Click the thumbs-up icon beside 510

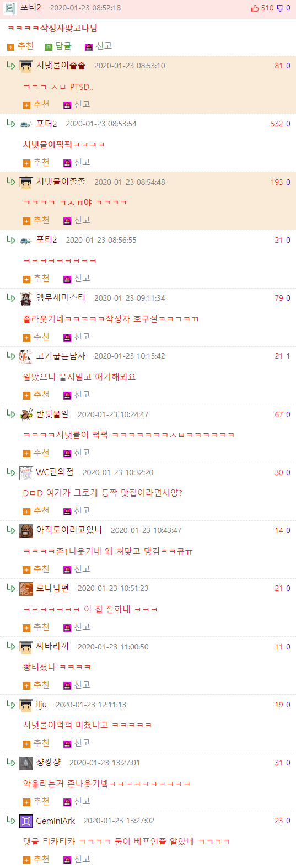(x=255, y=8)
